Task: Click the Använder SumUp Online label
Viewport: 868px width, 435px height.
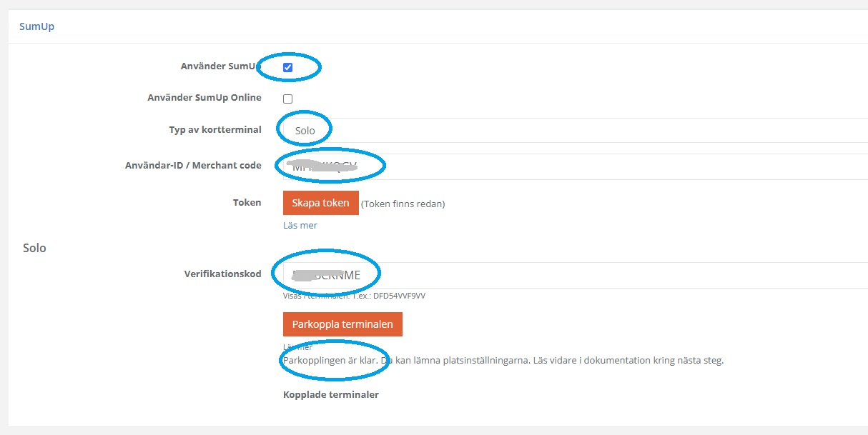Action: [x=204, y=98]
